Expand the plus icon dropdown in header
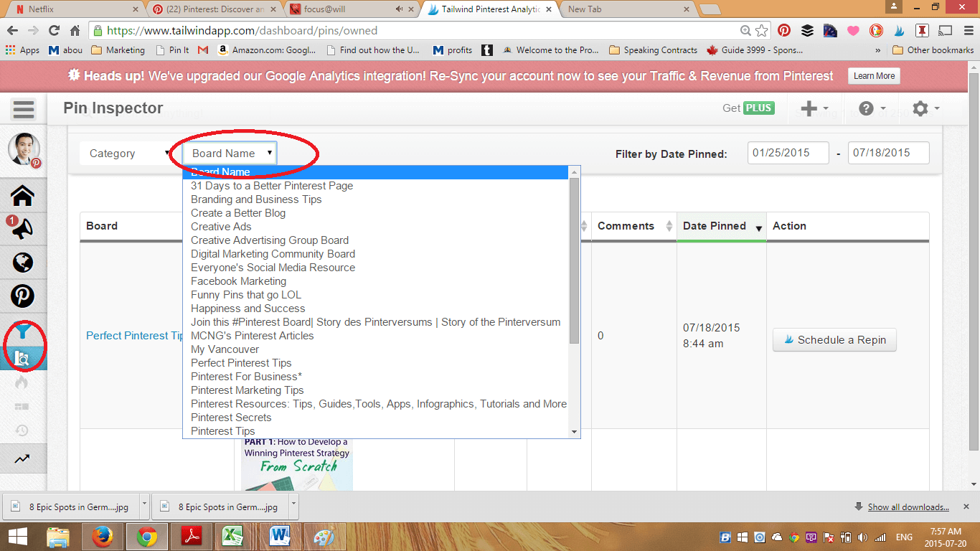Screen dimensions: 980x551 coord(814,108)
